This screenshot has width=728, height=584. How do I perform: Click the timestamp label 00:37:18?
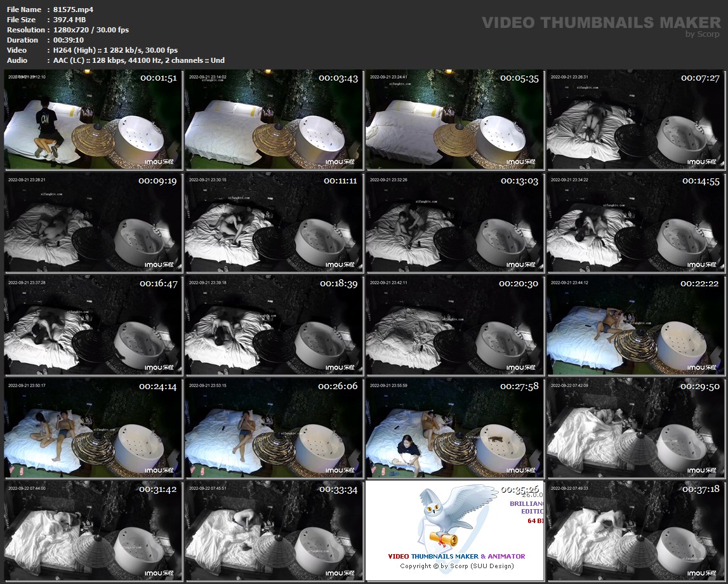coord(700,489)
